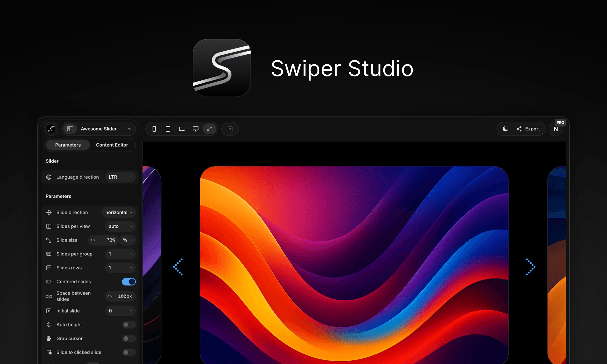Click the Swiper logo in the sidebar
607x364 pixels.
pos(51,129)
